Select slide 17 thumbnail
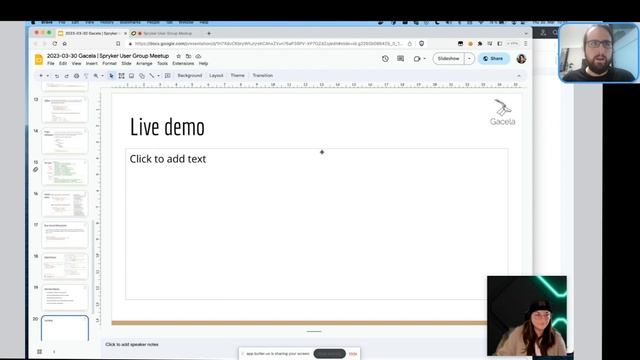 tap(65, 235)
